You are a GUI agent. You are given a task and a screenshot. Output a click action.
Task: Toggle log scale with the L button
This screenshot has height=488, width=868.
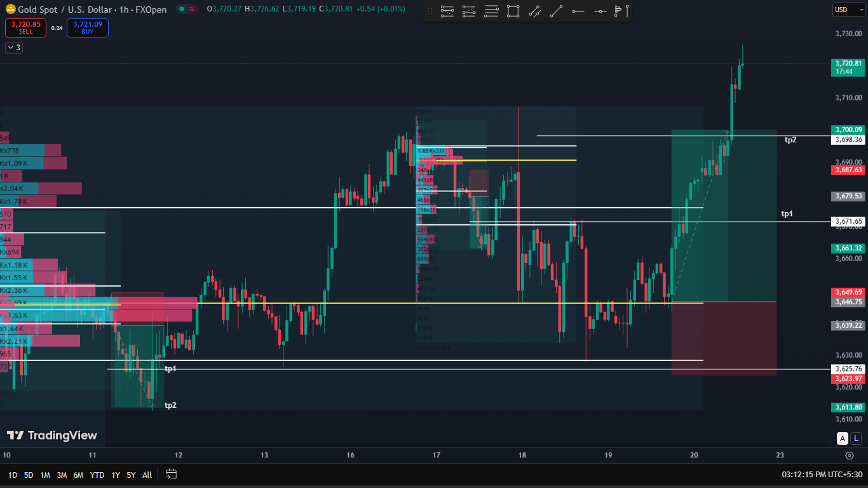(856, 438)
